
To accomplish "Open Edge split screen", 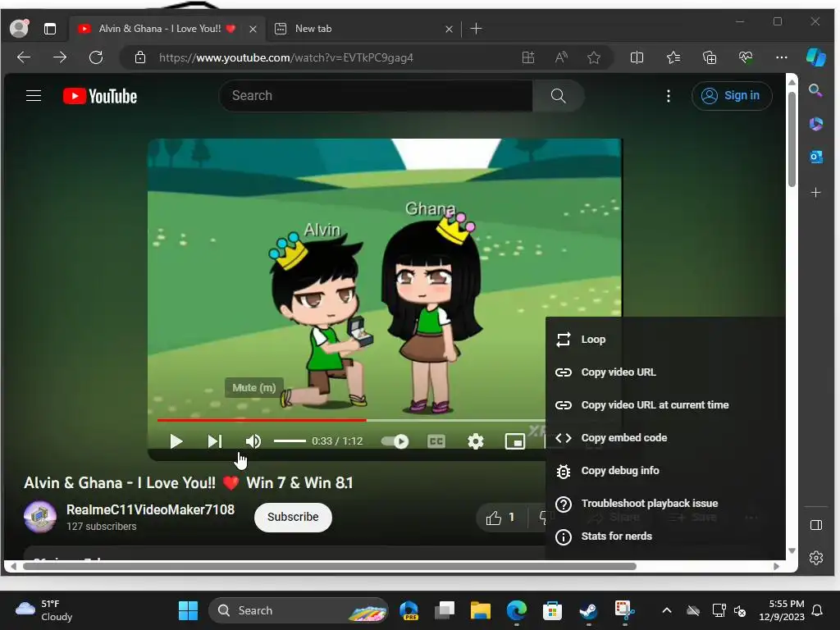I will [x=637, y=57].
